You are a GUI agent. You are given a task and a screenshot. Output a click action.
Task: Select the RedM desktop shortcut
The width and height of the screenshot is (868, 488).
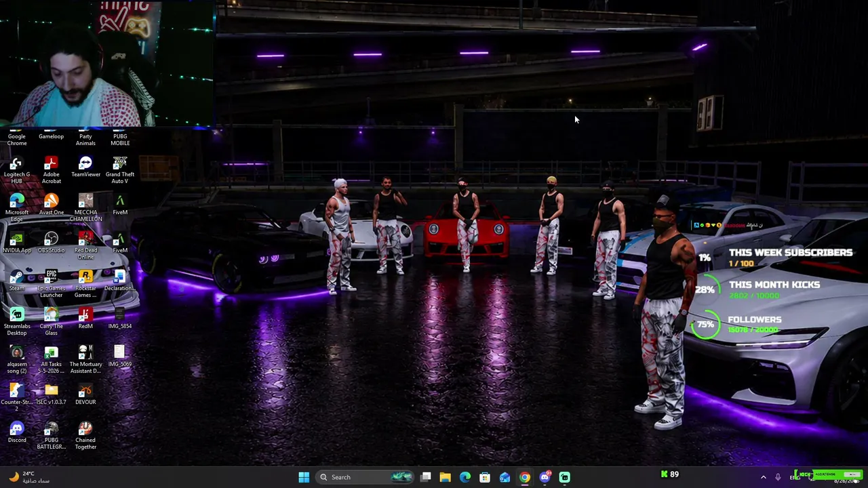(85, 319)
